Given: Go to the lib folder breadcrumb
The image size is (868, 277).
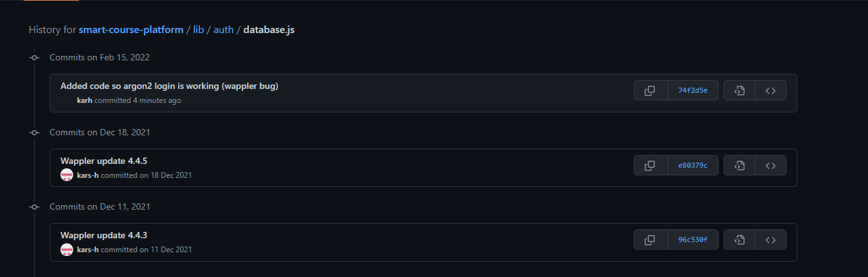Looking at the screenshot, I should (198, 30).
